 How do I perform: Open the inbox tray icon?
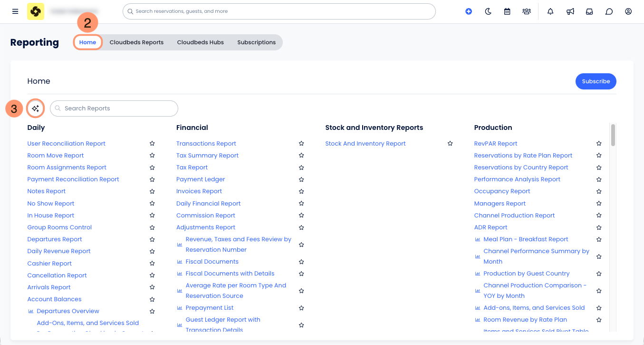[589, 11]
